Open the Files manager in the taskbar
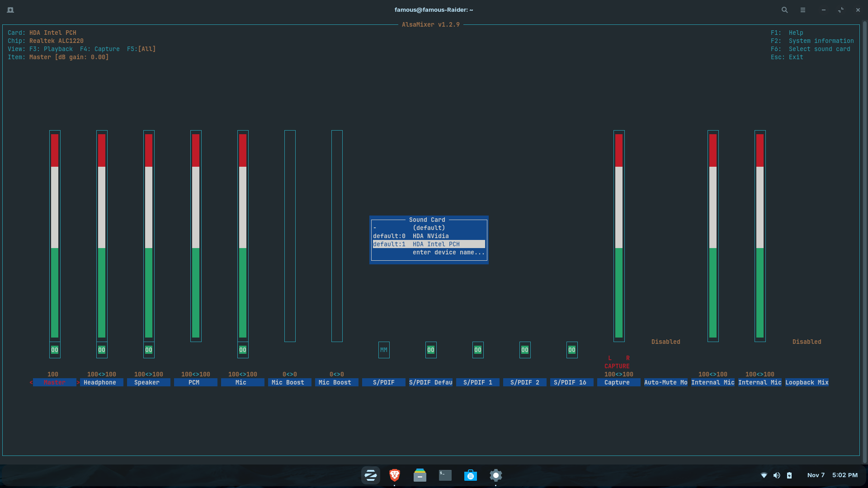Viewport: 868px width, 488px height. click(x=420, y=475)
